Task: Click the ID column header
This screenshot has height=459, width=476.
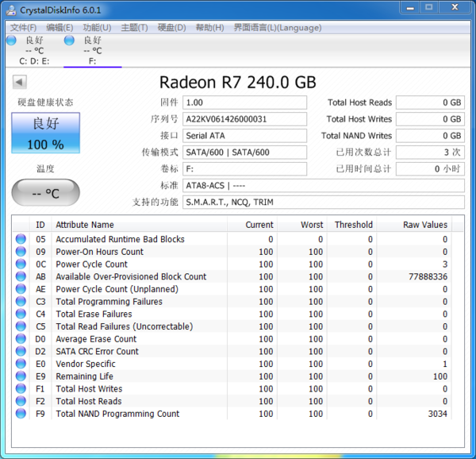Action: (40, 225)
